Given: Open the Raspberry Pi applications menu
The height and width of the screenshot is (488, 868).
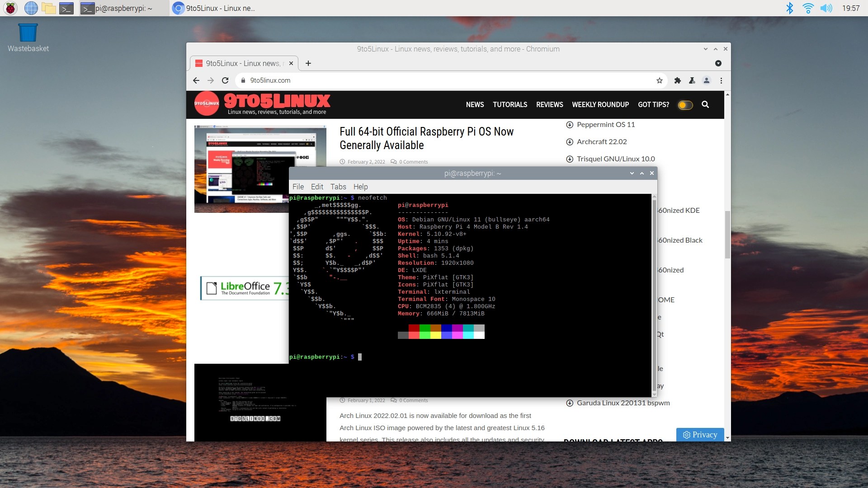Looking at the screenshot, I should (x=10, y=8).
